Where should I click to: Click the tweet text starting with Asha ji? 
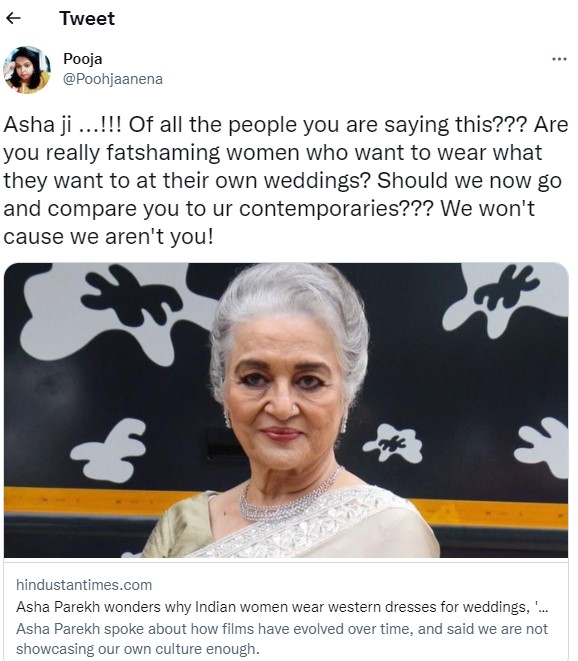(x=285, y=180)
